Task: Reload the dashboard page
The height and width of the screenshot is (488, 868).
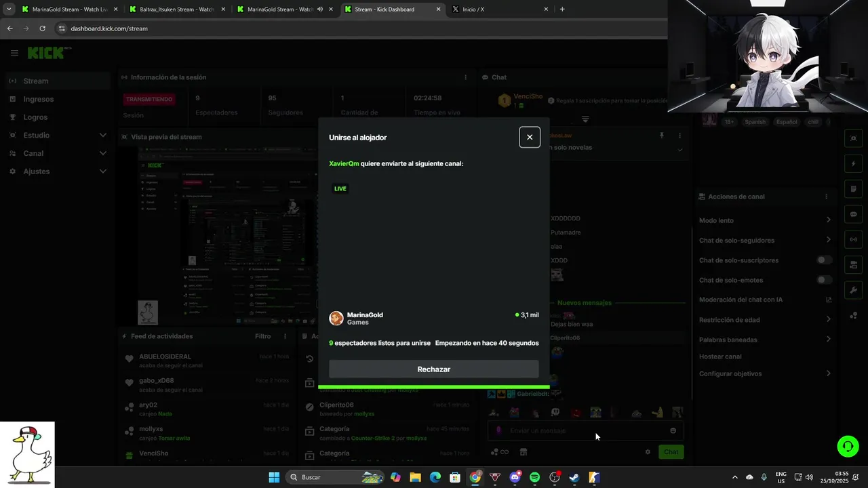Action: click(42, 28)
